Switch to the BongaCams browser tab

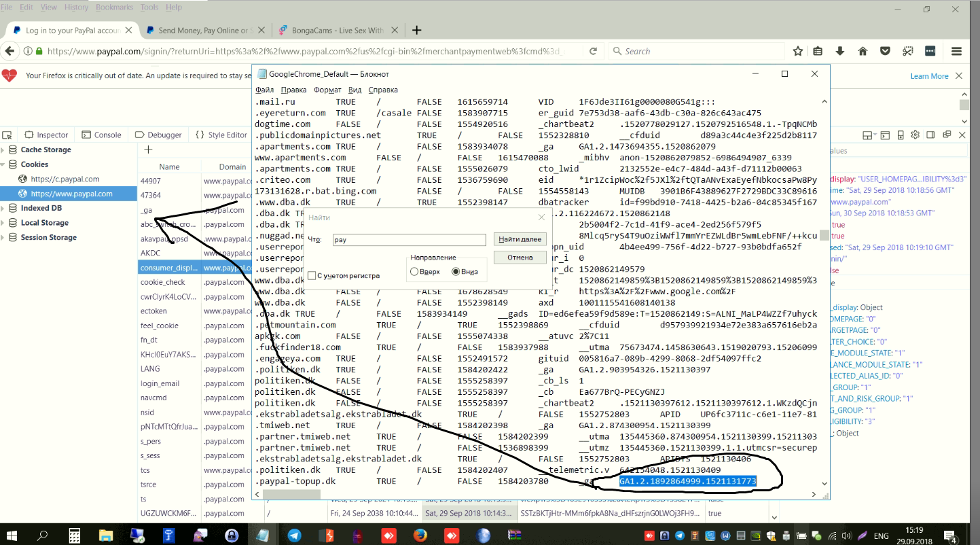(337, 31)
